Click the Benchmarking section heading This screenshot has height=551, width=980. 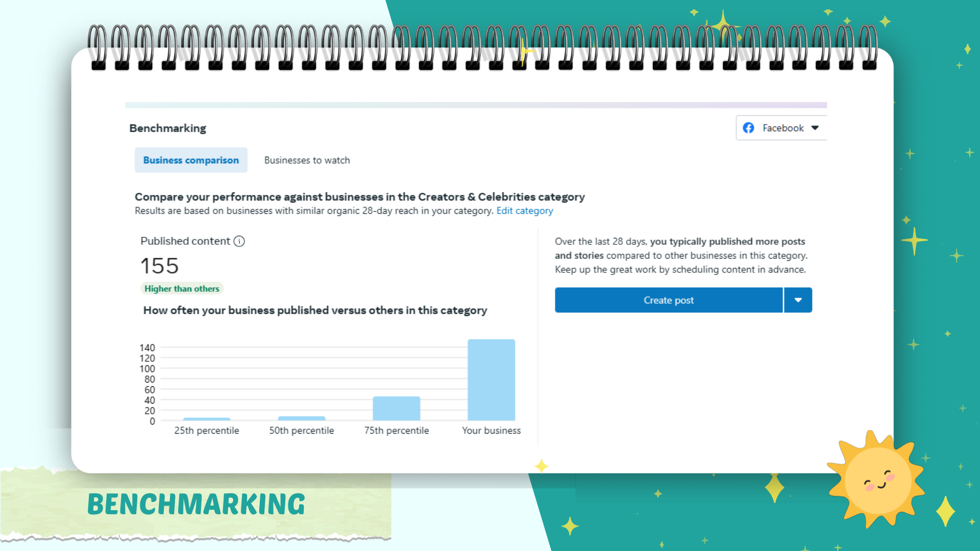coord(167,128)
